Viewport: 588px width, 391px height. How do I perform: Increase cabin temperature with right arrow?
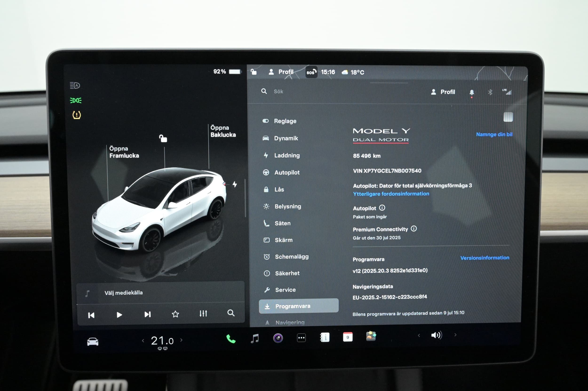coord(181,340)
